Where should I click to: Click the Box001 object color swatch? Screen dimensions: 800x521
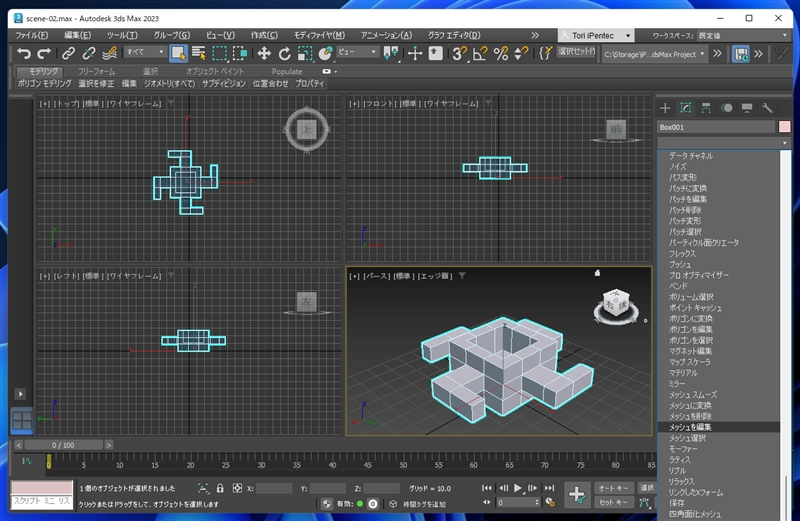click(784, 127)
